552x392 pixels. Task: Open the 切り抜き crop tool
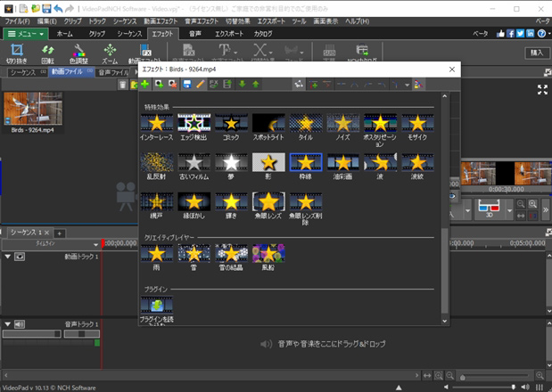(x=17, y=53)
